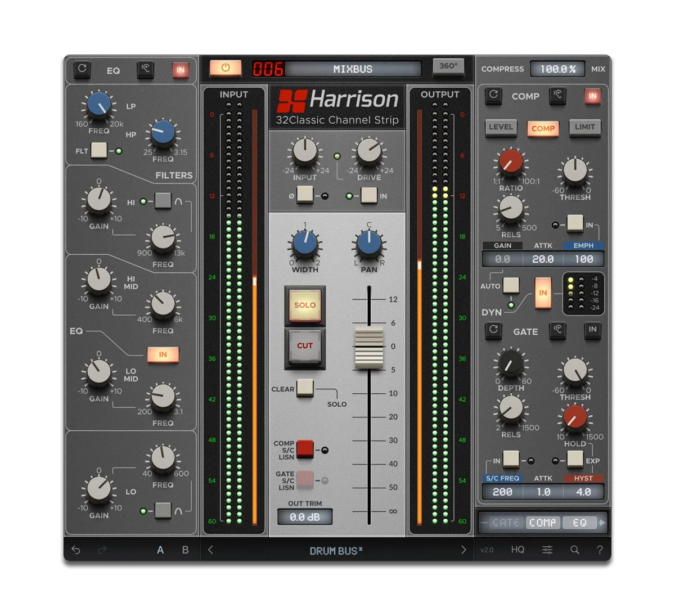Open help with the question mark icon
The height and width of the screenshot is (616, 675).
tap(600, 550)
